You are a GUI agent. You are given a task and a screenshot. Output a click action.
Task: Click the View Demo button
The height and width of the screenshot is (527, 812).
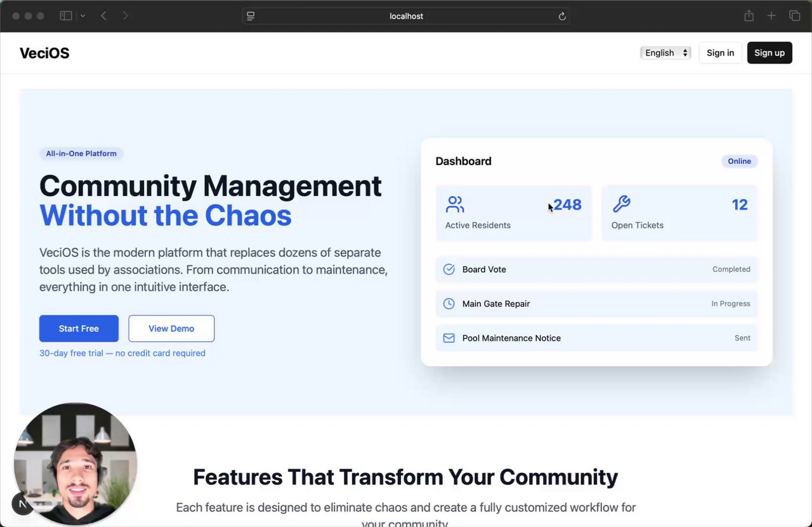(x=171, y=328)
